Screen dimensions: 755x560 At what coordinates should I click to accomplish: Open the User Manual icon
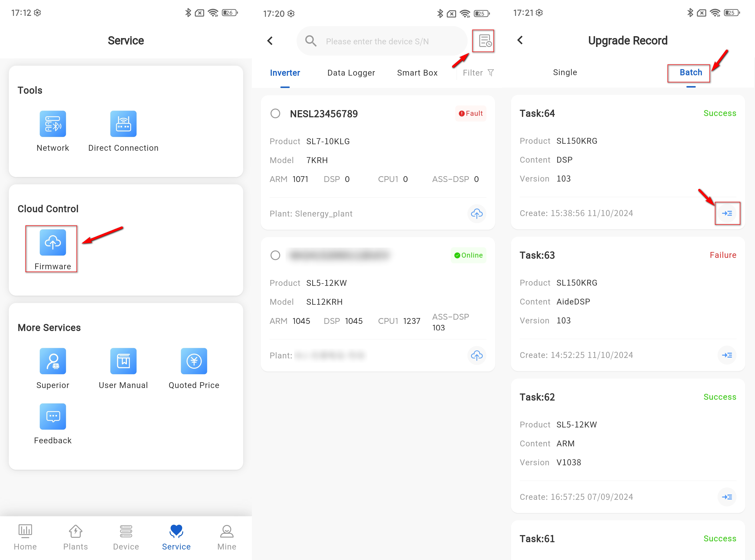coord(123,361)
